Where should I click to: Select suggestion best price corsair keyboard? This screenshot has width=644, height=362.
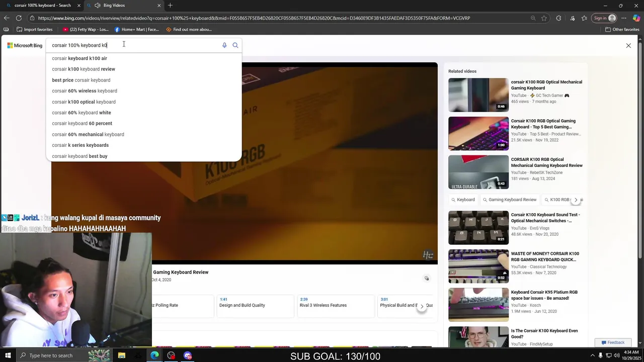[x=143, y=80]
